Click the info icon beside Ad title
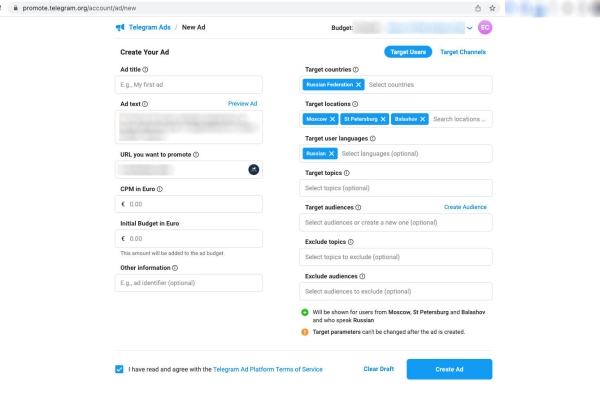Screen dimensions: 600x401 145,70
